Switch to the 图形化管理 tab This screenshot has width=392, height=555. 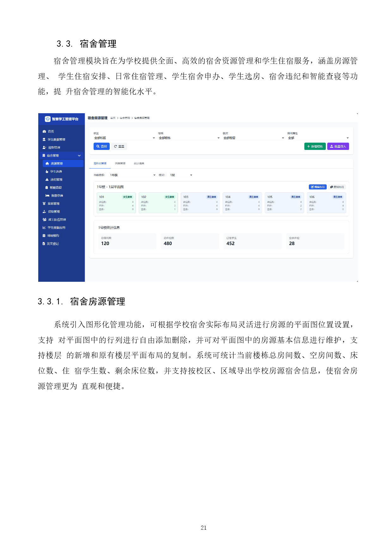(x=100, y=163)
